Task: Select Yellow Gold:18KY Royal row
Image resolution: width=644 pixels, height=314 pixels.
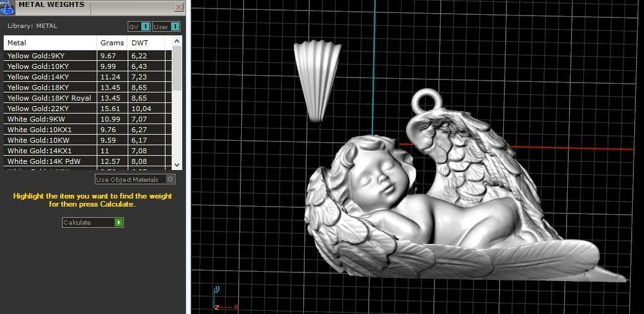Action: 87,98
